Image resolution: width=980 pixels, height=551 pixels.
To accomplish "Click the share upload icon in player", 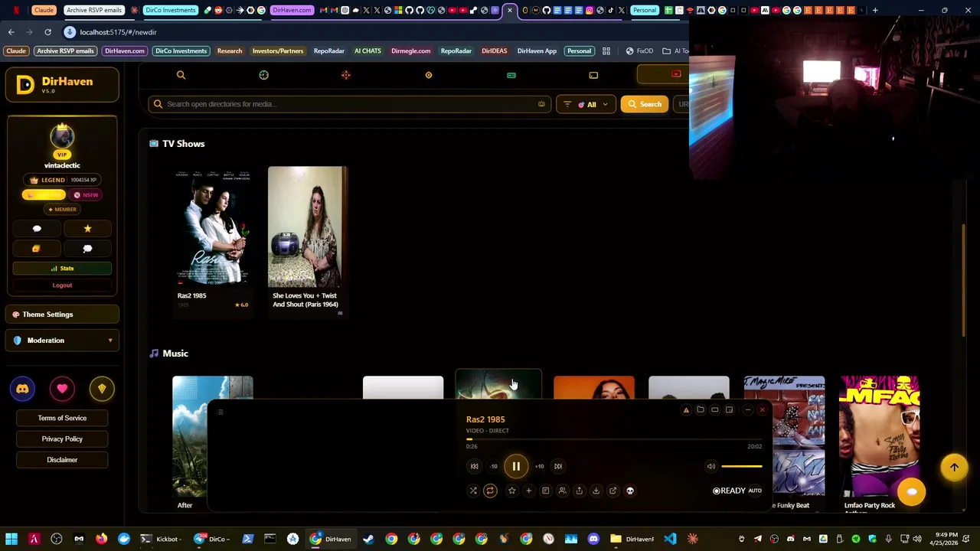I will tap(579, 491).
